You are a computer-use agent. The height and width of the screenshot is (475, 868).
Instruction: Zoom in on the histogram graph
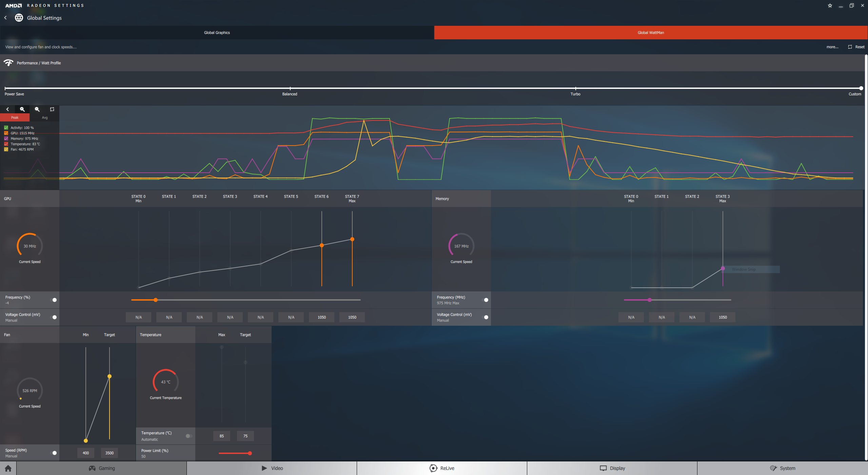coord(22,109)
